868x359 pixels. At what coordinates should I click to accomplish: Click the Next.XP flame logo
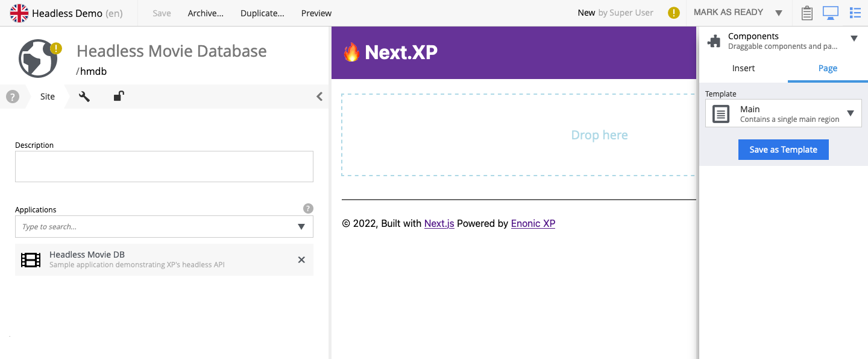pyautogui.click(x=351, y=52)
